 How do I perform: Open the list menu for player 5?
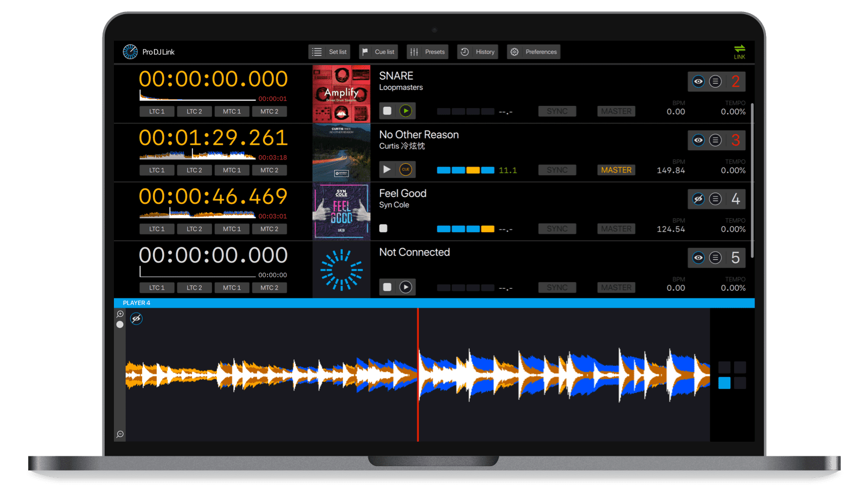[716, 258]
